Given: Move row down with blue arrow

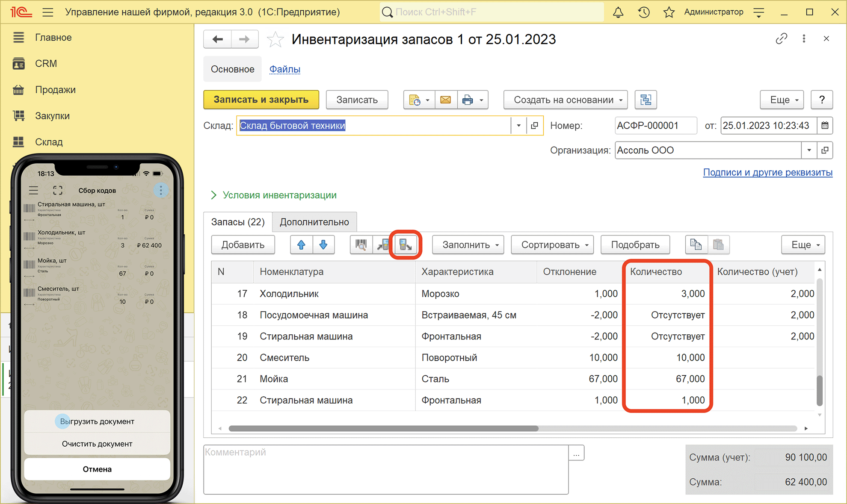Looking at the screenshot, I should [x=323, y=245].
